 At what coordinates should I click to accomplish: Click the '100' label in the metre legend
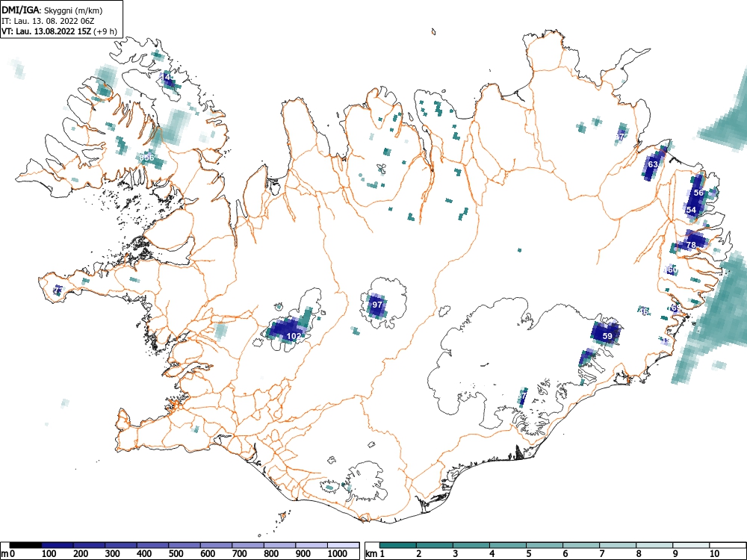(49, 554)
